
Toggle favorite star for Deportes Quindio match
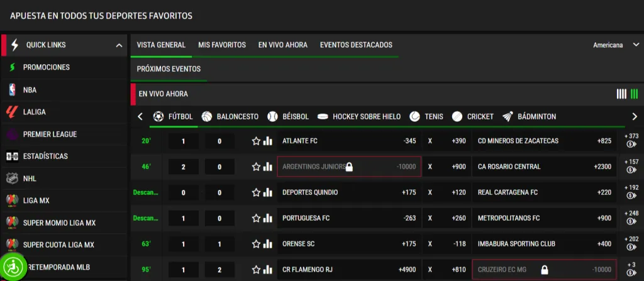coord(256,192)
